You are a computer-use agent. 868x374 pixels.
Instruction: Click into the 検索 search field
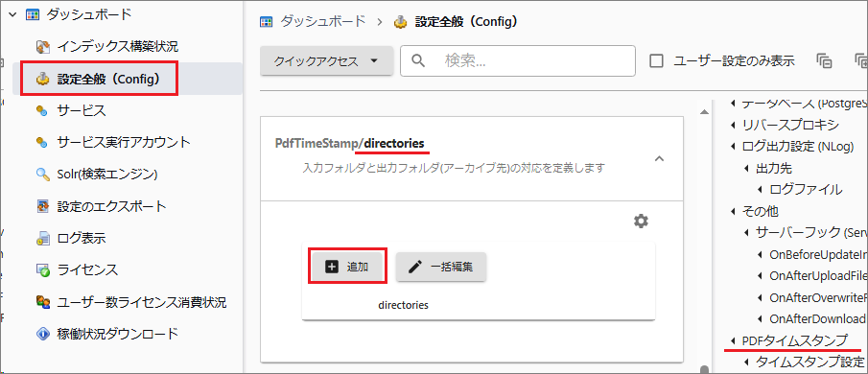pyautogui.click(x=518, y=60)
